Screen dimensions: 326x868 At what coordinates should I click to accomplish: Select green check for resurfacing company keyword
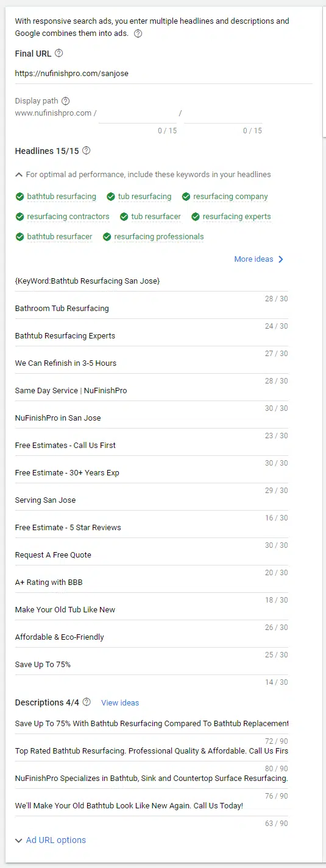click(x=185, y=197)
